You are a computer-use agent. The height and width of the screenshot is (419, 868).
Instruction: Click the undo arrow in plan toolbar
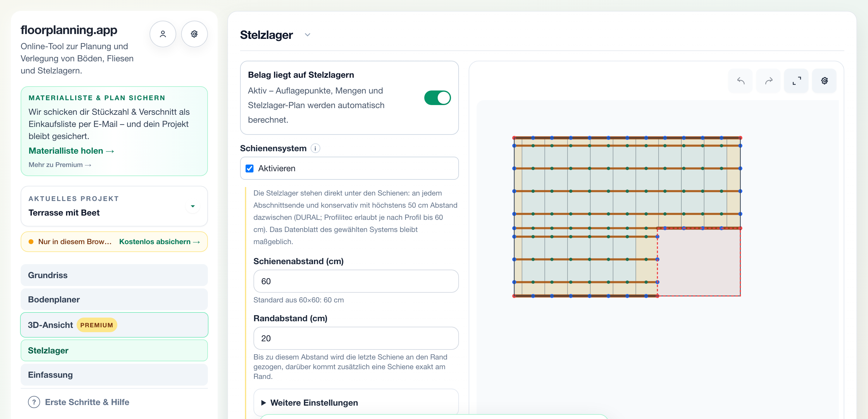(x=740, y=81)
